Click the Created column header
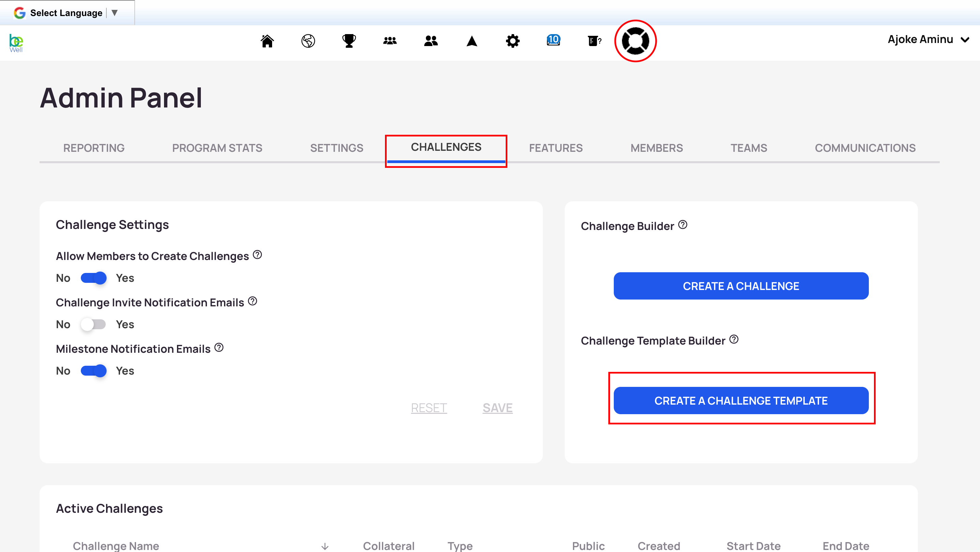 (x=658, y=546)
